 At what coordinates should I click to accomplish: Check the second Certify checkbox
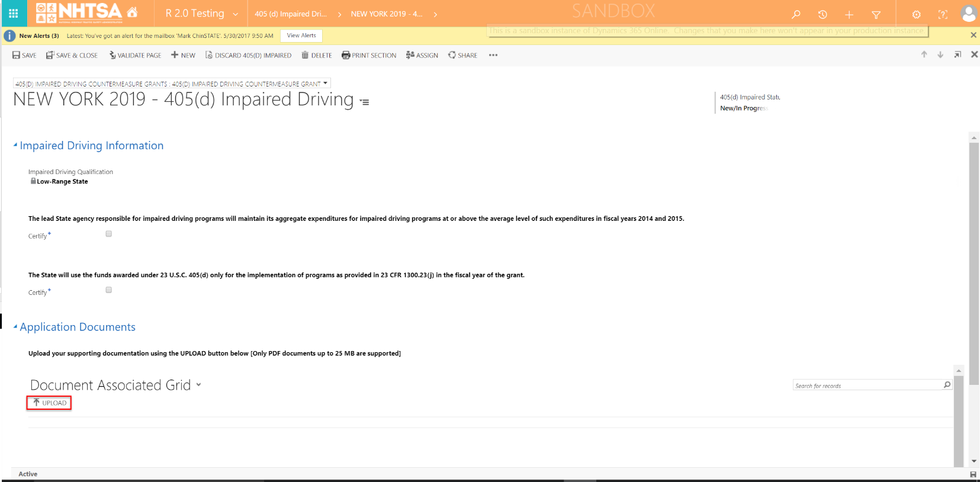(x=108, y=290)
